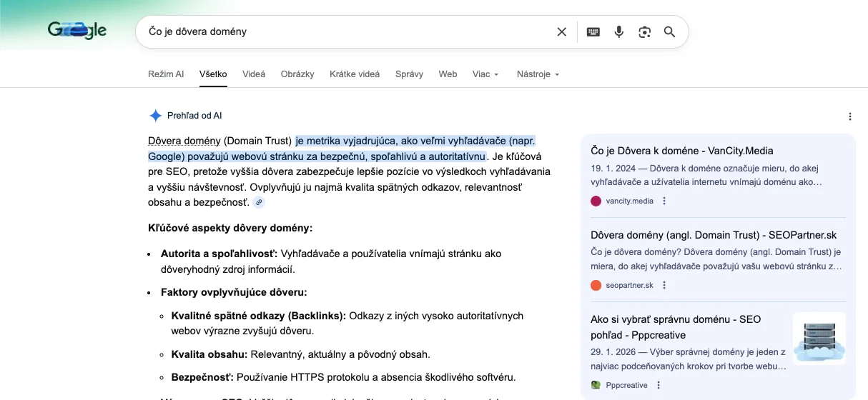Open seopartner.sk result options menu
The width and height of the screenshot is (868, 400).
tap(664, 286)
